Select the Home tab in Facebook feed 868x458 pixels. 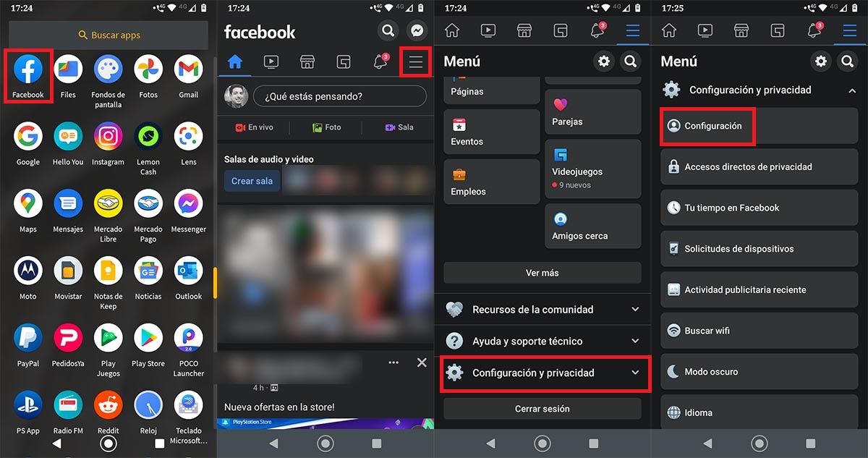[x=235, y=62]
